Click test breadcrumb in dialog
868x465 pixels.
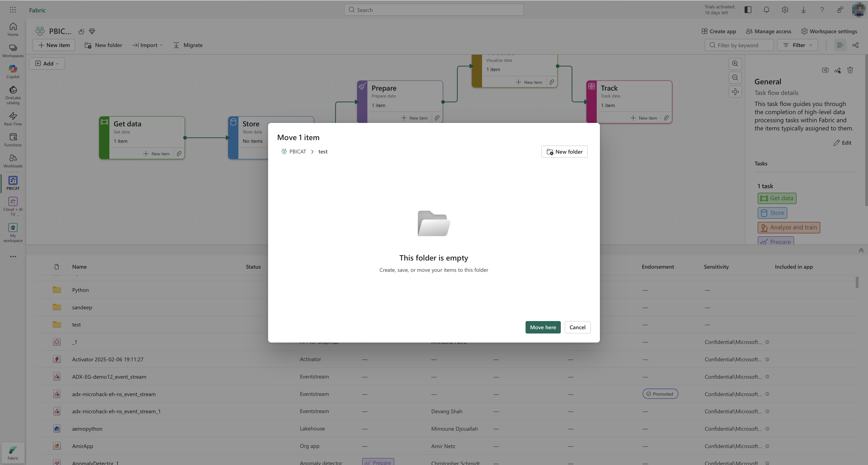tap(323, 152)
